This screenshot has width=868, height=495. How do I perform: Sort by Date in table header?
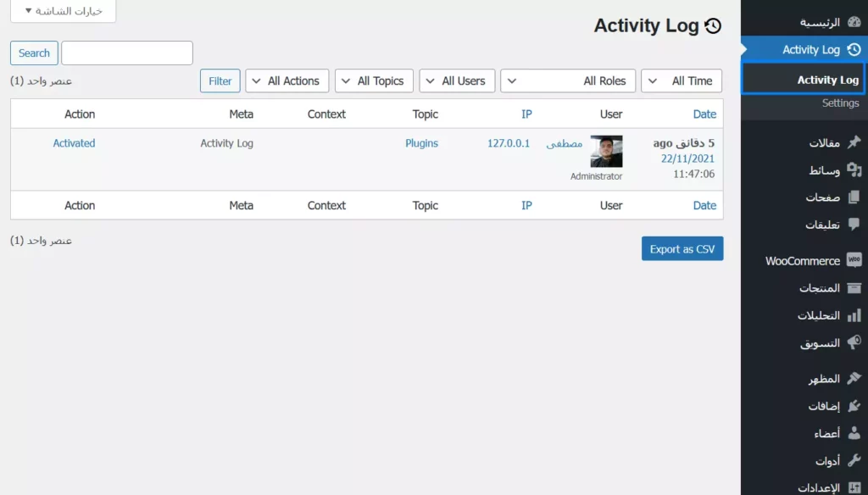coord(704,114)
